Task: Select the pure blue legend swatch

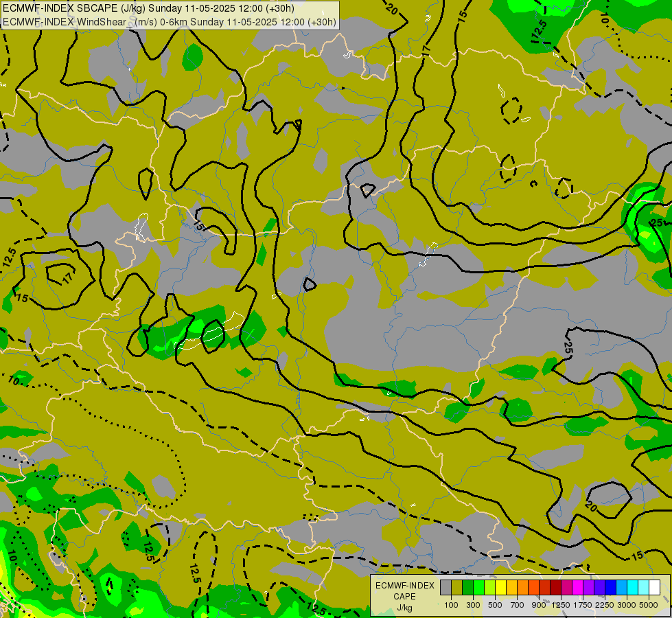Action: (611, 587)
